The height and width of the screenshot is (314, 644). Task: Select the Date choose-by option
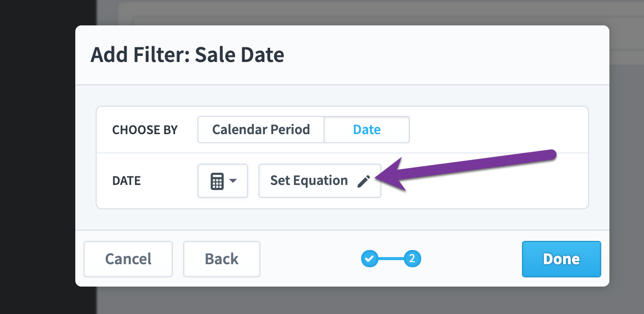(367, 130)
